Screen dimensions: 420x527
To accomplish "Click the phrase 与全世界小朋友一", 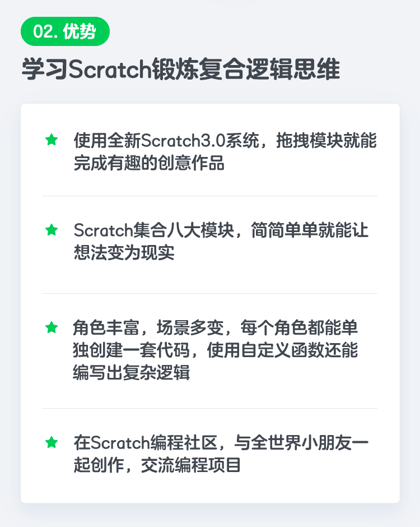I will point(301,443).
